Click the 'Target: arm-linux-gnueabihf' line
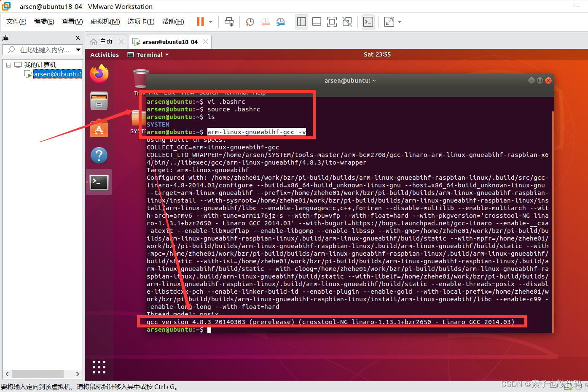Image resolution: width=588 pixels, height=392 pixels. click(x=198, y=170)
